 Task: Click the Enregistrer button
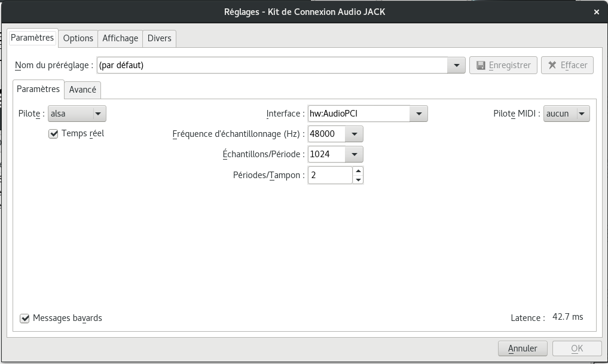point(503,65)
